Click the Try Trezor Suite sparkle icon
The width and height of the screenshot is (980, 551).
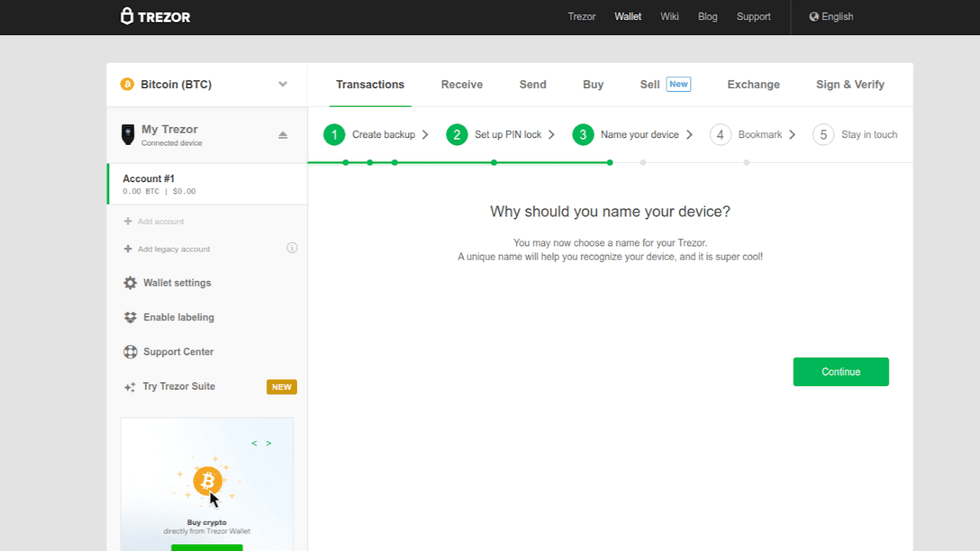coord(130,387)
